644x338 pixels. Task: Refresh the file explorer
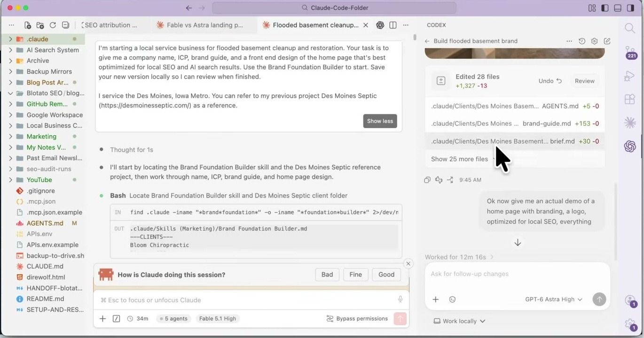53,25
